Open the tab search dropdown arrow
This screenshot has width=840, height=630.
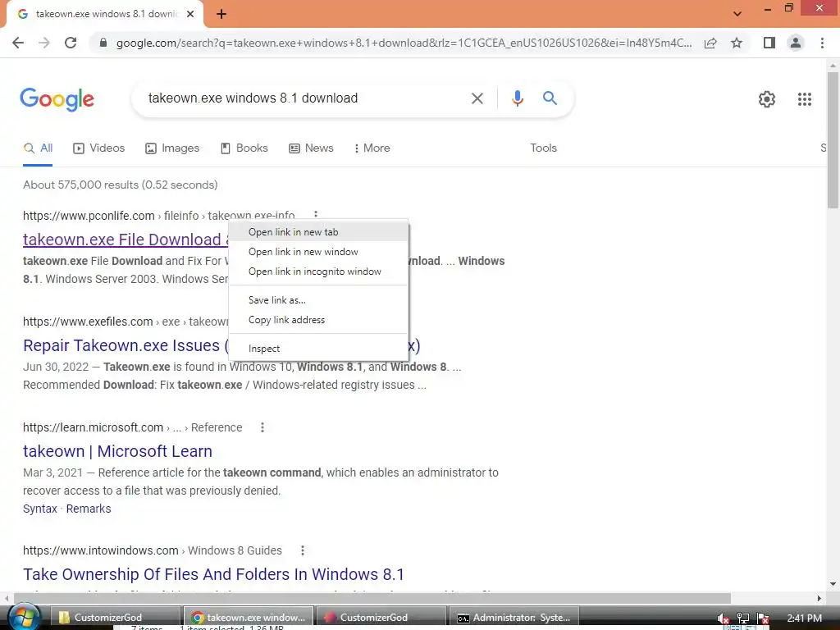point(737,14)
